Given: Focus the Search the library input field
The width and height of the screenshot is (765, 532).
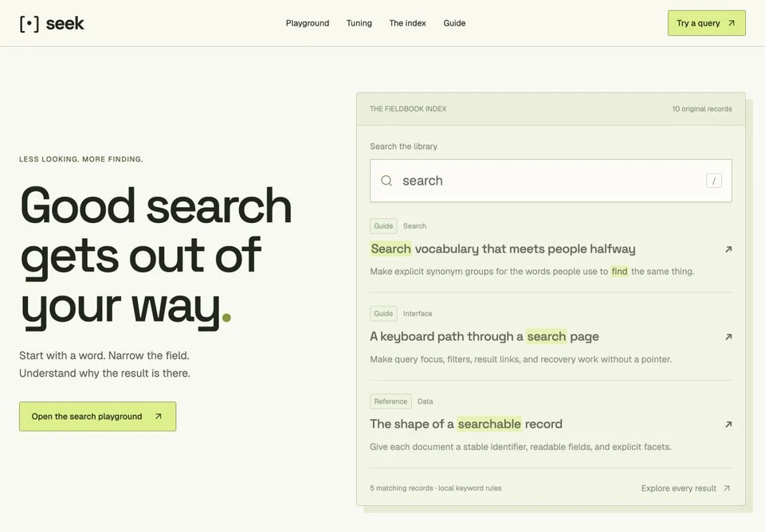Looking at the screenshot, I should (x=551, y=181).
